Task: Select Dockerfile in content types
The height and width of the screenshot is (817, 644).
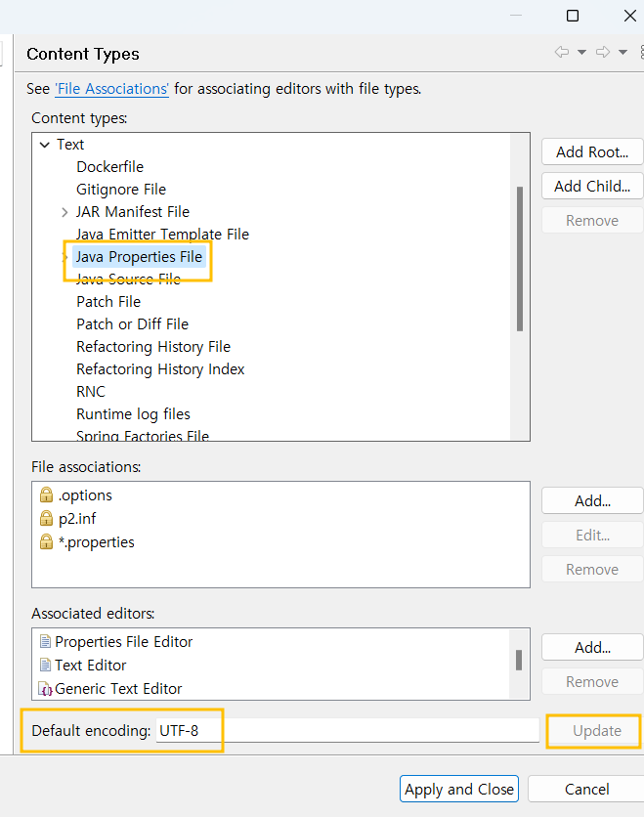Action: [109, 167]
